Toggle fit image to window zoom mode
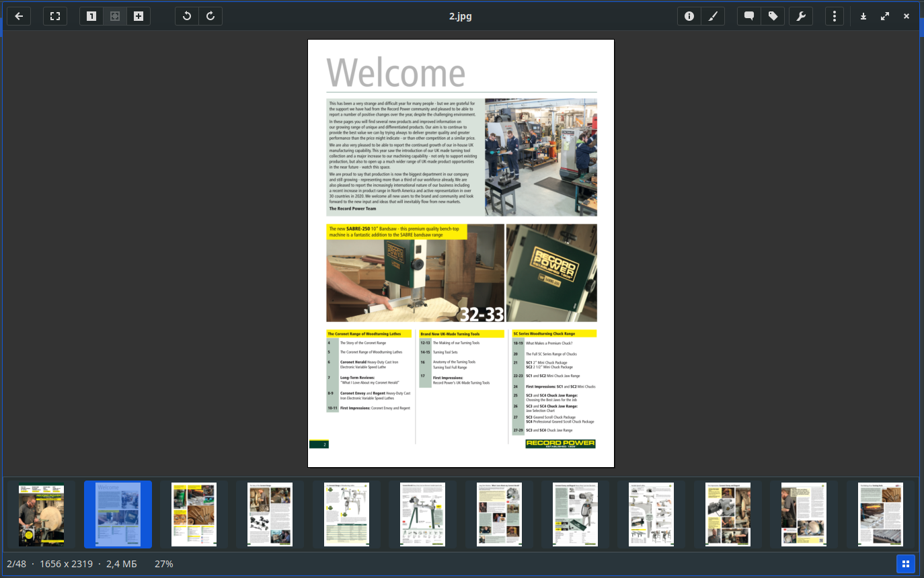924x578 pixels. (115, 16)
